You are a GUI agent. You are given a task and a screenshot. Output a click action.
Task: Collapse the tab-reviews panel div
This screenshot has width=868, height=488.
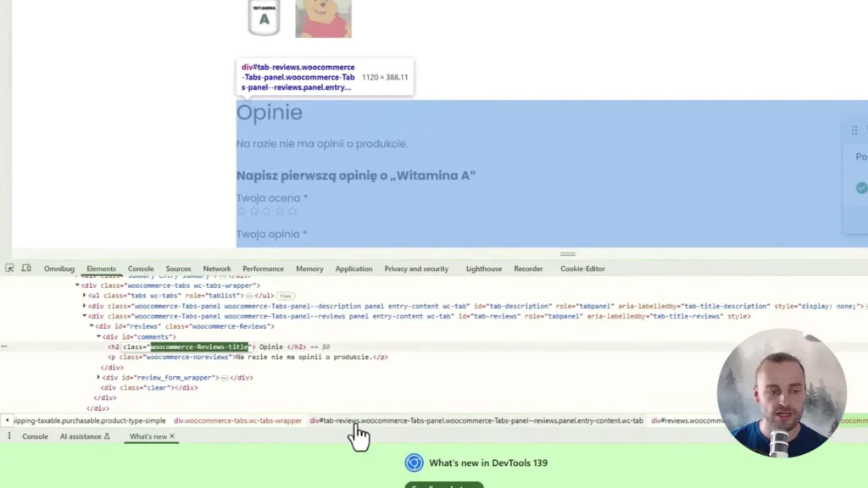tap(84, 316)
